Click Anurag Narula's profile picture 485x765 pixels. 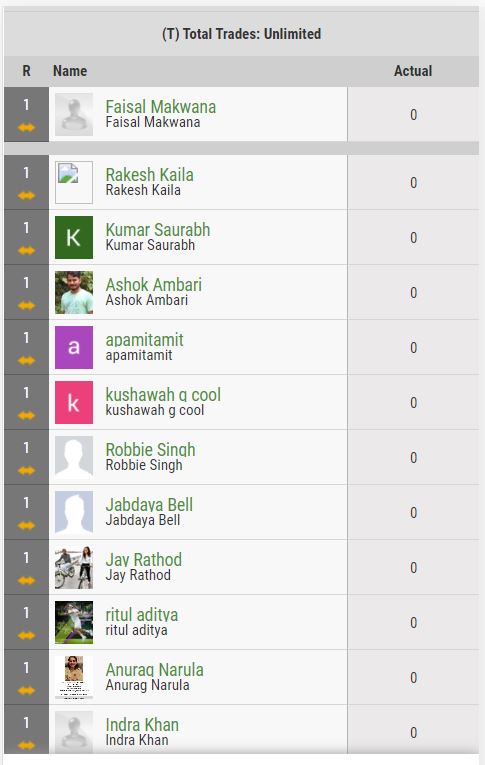(74, 678)
